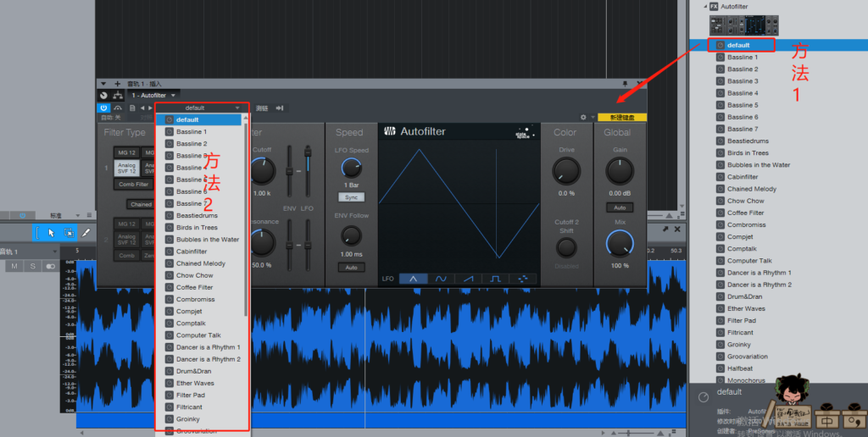Toggle the ENV Follow Auto button
The image size is (868, 437).
(x=352, y=268)
